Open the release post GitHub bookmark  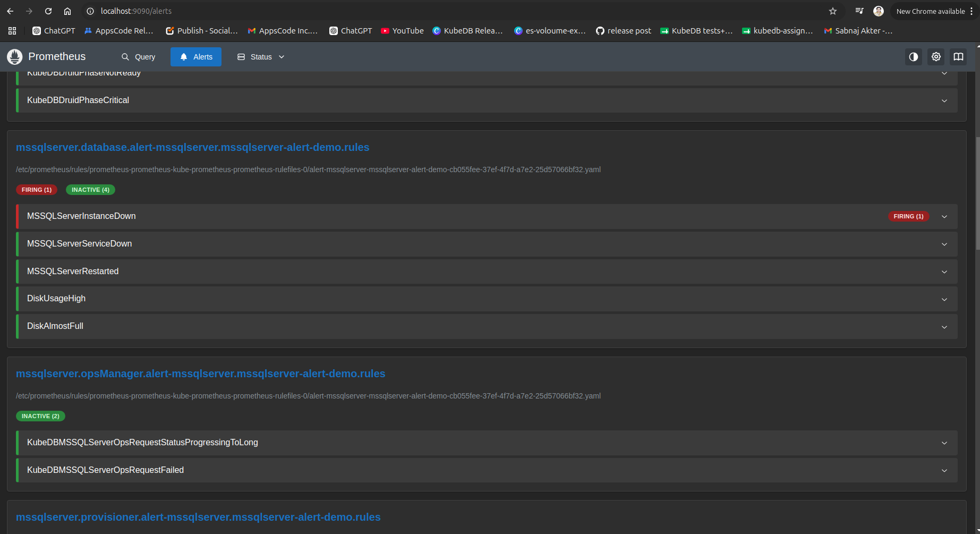(x=624, y=31)
